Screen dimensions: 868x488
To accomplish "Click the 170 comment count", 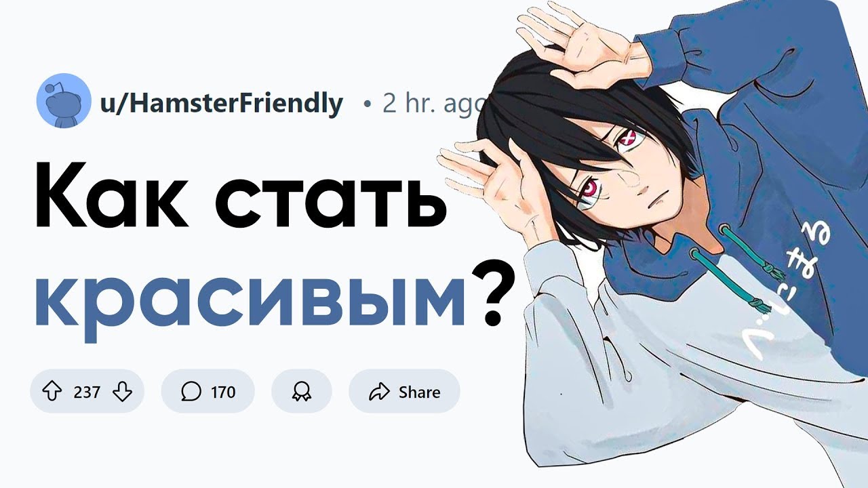I will point(223,392).
